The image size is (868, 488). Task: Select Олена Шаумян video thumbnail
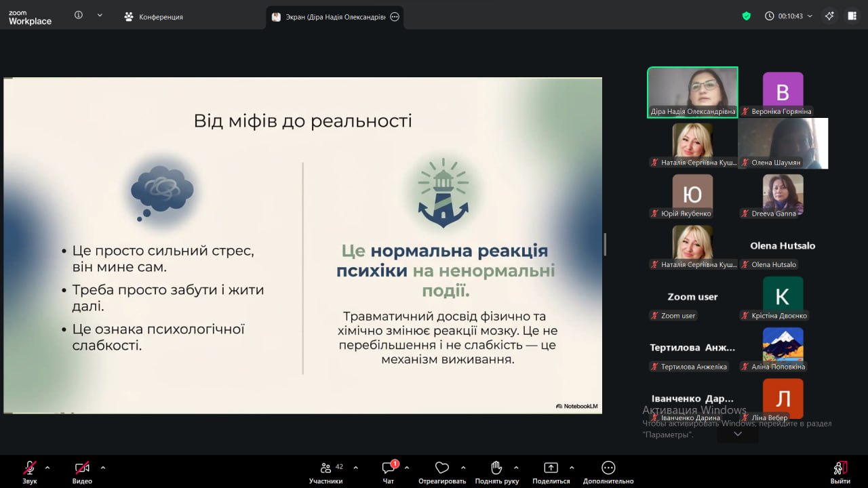(783, 143)
